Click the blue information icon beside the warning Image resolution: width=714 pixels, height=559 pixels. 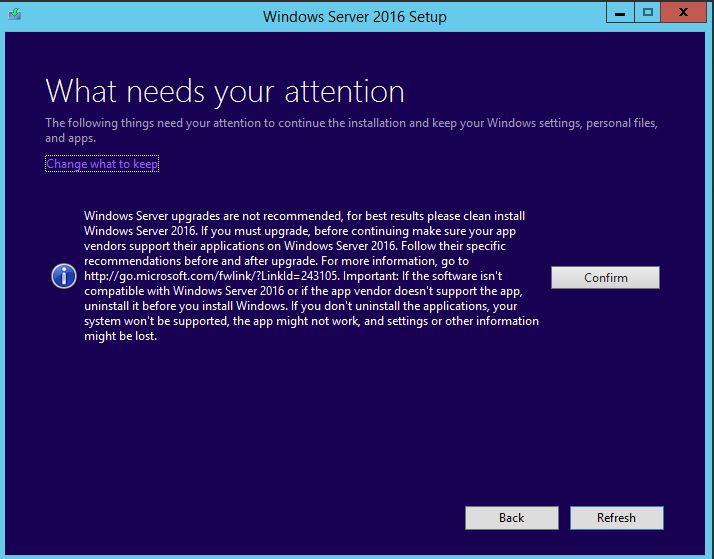pos(64,277)
